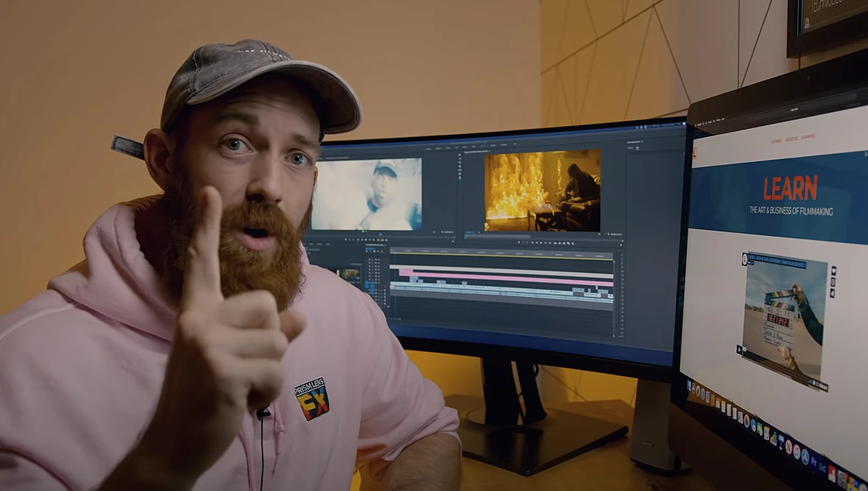This screenshot has width=868, height=491.
Task: Click the clapperboard video thumbnail
Action: click(x=785, y=318)
